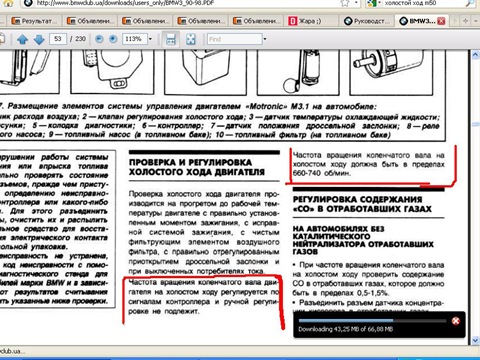Viewport: 480px width, 360px height.
Task: Select the fit one full page icon
Action: [191, 39]
